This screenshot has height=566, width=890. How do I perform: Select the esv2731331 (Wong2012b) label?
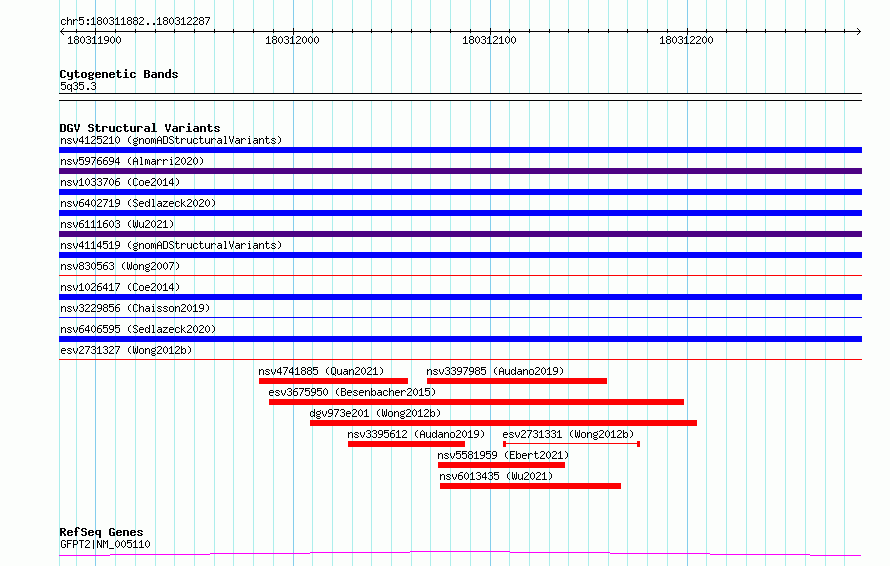568,434
